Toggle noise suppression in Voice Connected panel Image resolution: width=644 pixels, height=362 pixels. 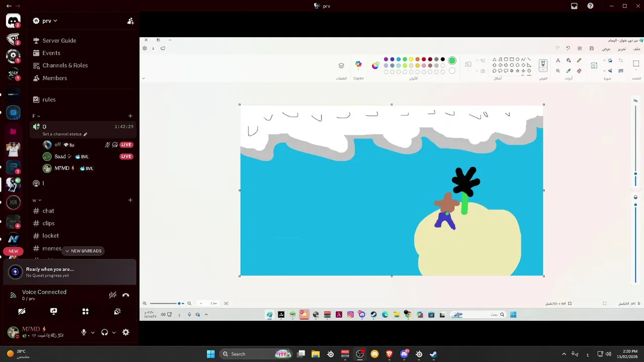[113, 295]
